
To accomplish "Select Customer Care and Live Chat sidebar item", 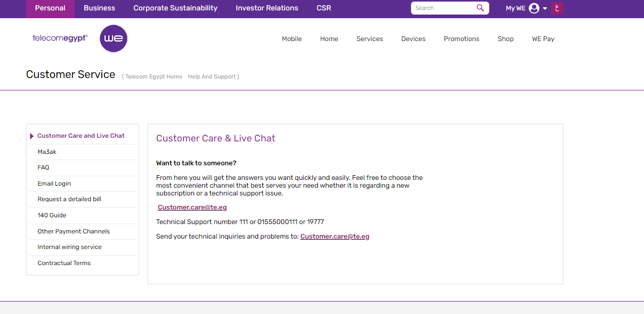I will [x=81, y=136].
